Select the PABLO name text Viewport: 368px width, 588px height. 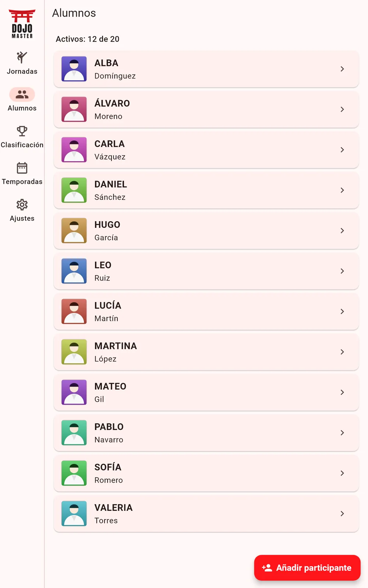coord(109,427)
